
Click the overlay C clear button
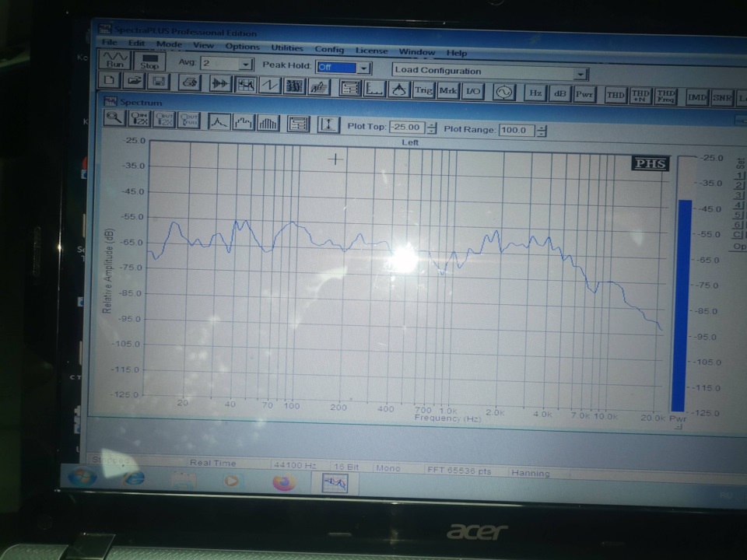[x=737, y=235]
